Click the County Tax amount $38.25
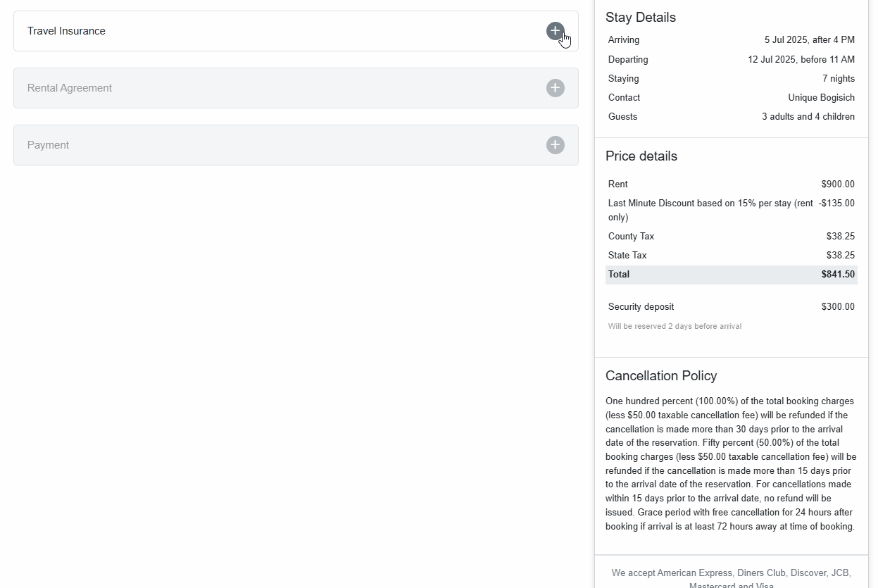 [x=840, y=237]
